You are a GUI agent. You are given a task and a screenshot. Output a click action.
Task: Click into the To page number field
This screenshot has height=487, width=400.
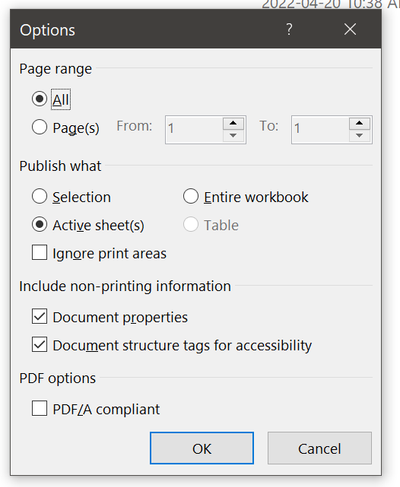click(x=320, y=129)
